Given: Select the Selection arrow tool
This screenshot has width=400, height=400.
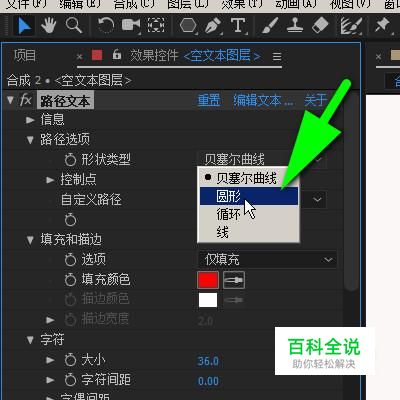Looking at the screenshot, I should 24,25.
